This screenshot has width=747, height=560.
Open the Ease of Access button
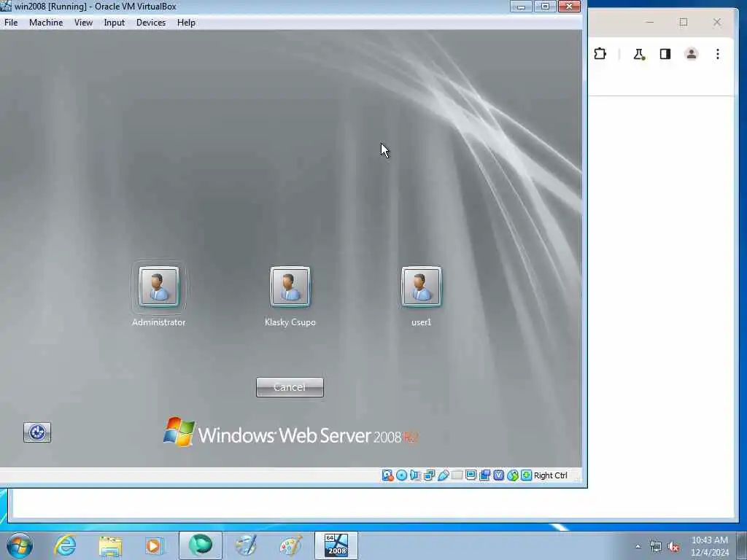pyautogui.click(x=37, y=432)
